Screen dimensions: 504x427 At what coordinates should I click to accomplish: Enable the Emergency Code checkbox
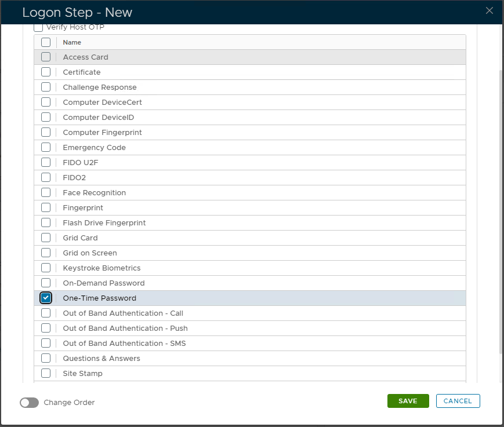46,148
